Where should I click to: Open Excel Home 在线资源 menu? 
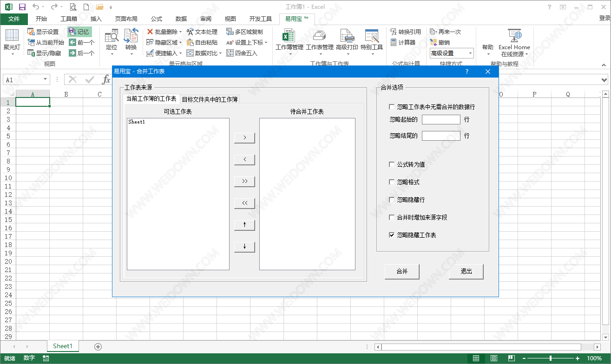514,42
